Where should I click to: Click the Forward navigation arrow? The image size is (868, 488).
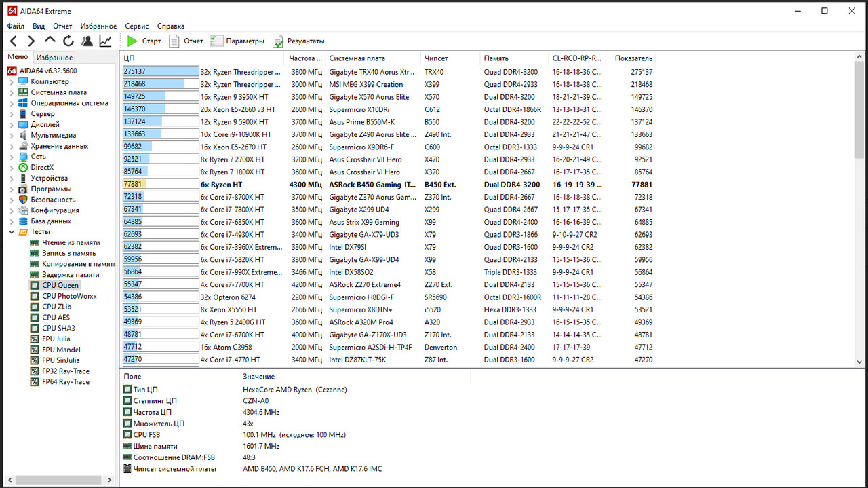click(x=31, y=41)
